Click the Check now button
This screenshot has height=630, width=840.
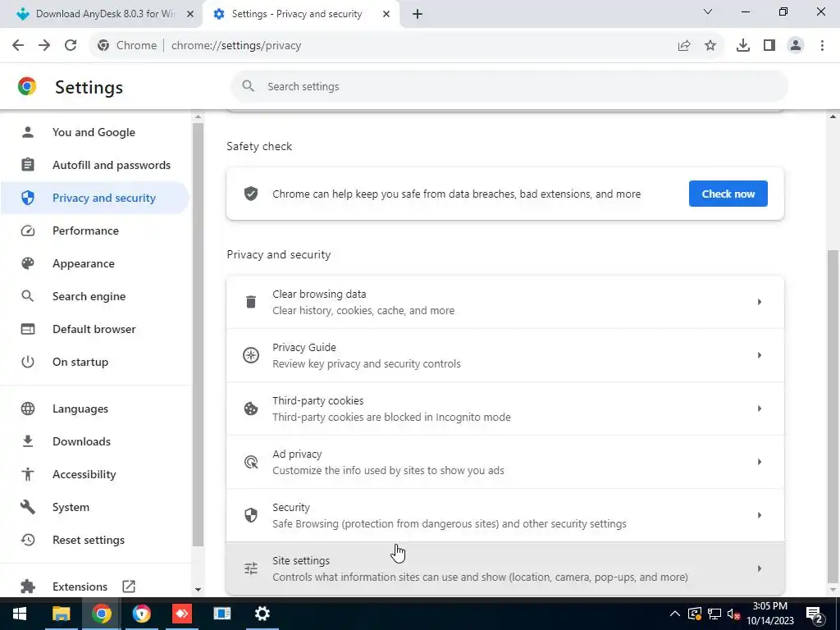[x=728, y=194]
